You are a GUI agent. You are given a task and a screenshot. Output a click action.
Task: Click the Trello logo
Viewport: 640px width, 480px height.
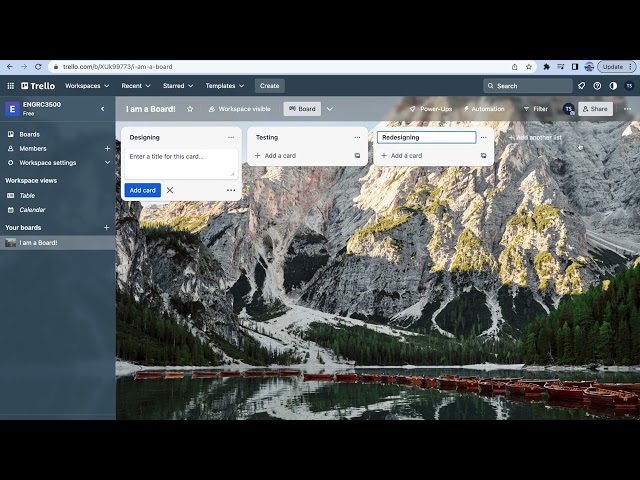(38, 86)
